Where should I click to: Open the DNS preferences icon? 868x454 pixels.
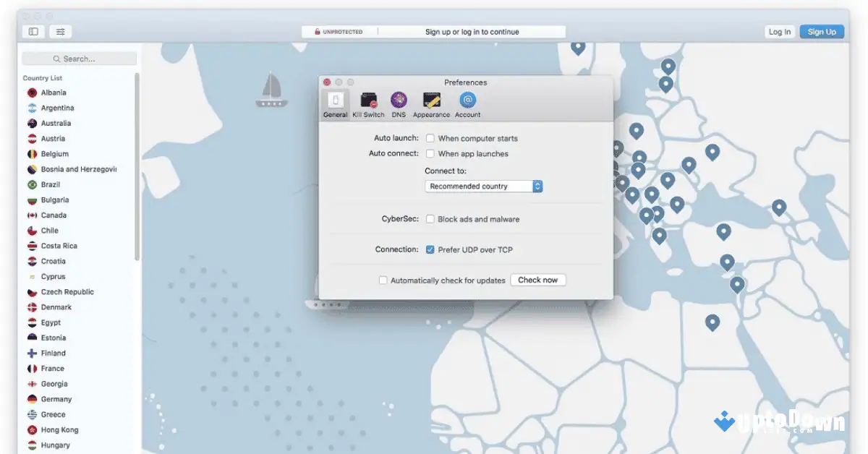pos(399,102)
